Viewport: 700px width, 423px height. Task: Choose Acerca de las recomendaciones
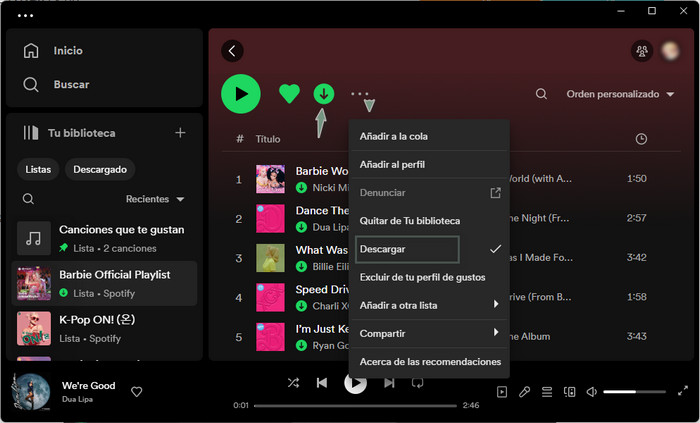click(x=429, y=362)
